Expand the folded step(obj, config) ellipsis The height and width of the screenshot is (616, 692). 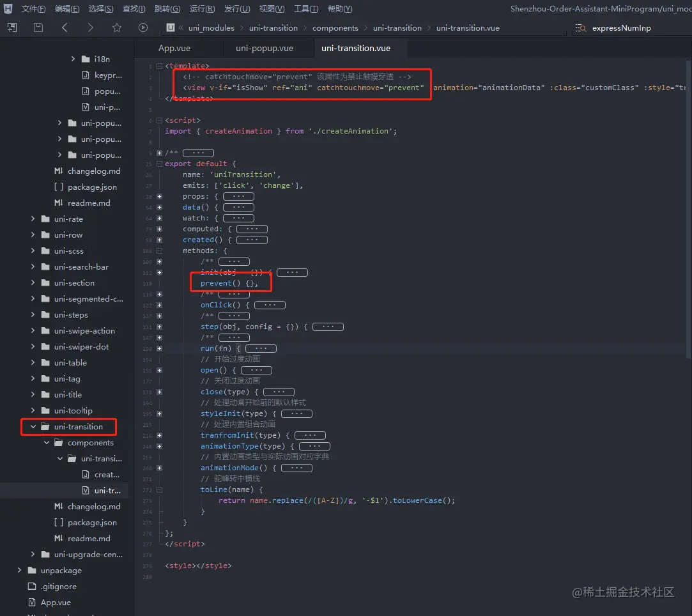[328, 327]
